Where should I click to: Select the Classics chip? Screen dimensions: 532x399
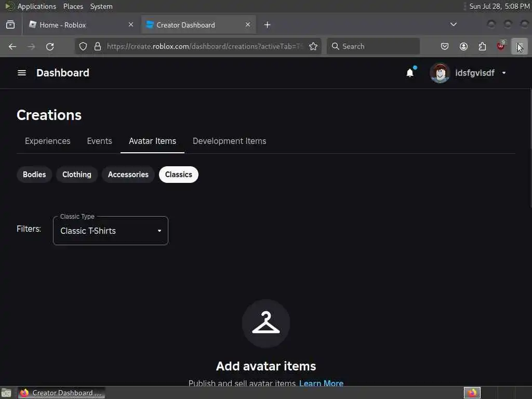pyautogui.click(x=179, y=175)
